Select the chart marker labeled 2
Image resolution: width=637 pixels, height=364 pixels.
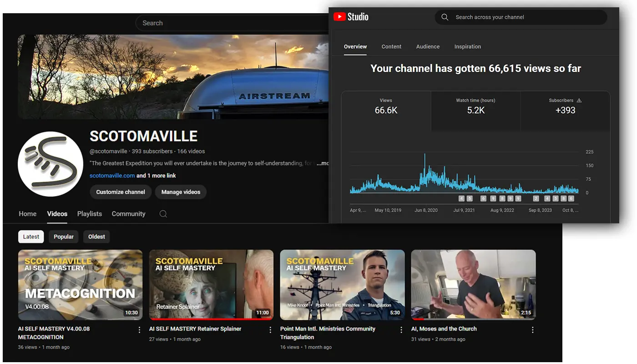pyautogui.click(x=536, y=198)
